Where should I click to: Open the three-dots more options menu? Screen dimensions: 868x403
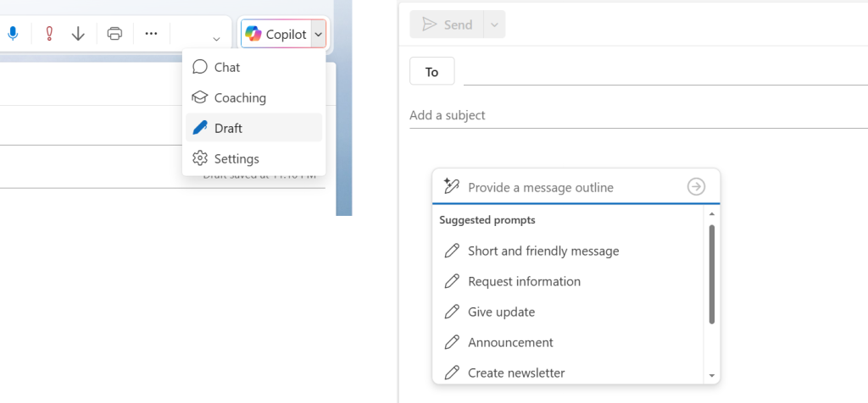click(151, 34)
